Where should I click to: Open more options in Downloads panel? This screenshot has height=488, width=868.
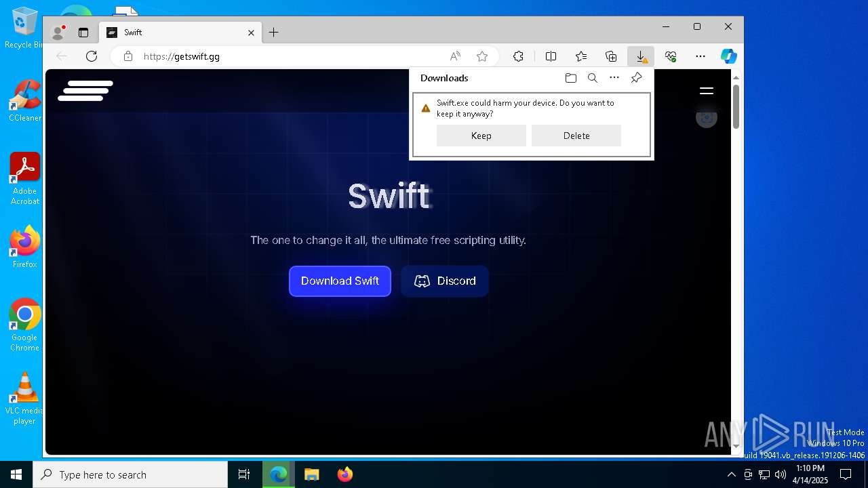coord(614,78)
